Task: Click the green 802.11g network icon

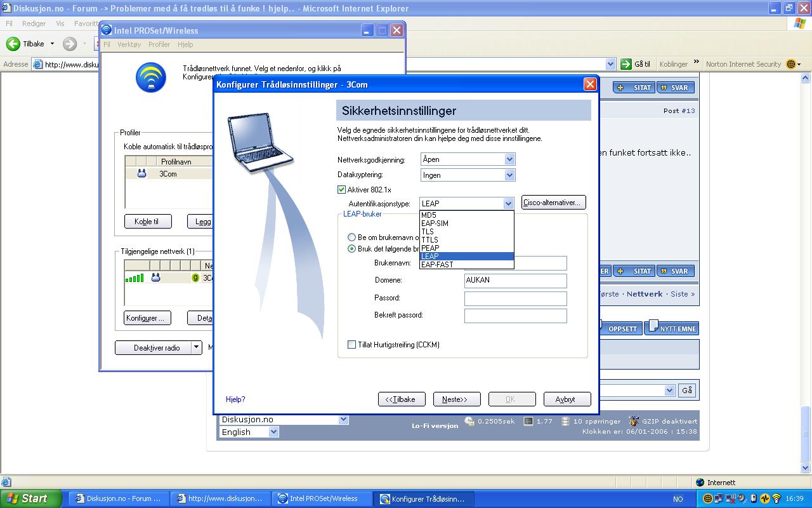Action: pos(195,277)
